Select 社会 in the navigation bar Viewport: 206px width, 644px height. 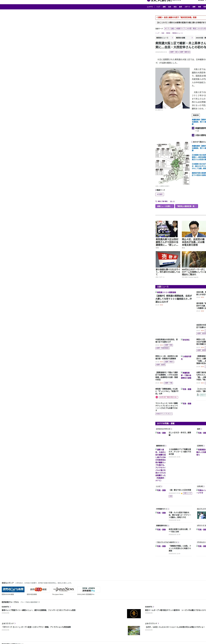click(x=170, y=7)
